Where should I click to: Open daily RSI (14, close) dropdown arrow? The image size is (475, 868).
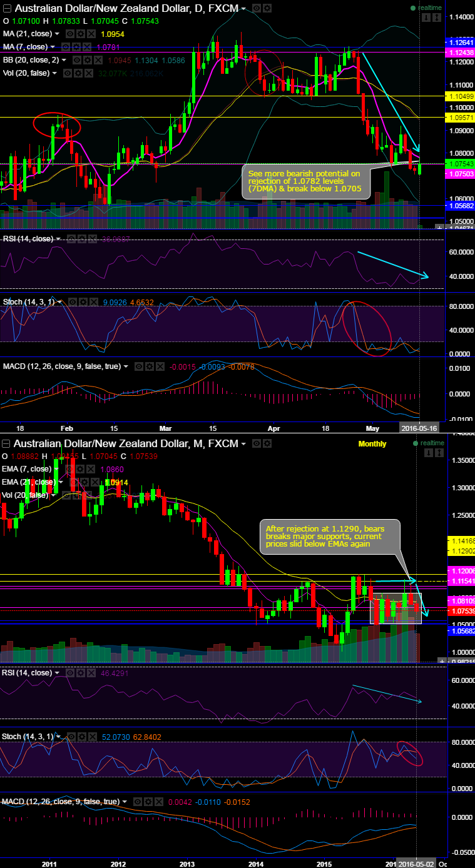coord(58,239)
